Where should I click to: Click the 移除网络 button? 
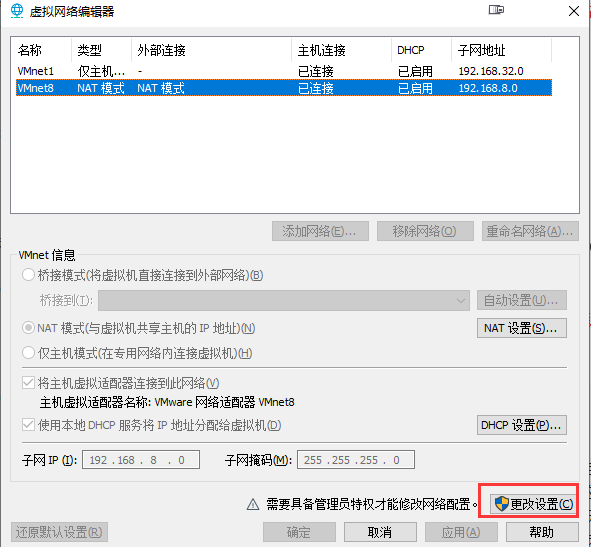425,231
